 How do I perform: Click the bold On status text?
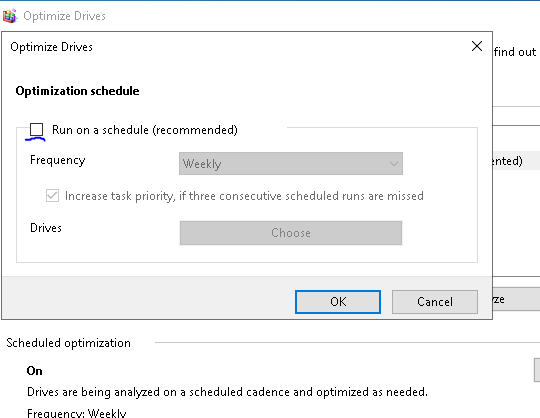coord(34,371)
